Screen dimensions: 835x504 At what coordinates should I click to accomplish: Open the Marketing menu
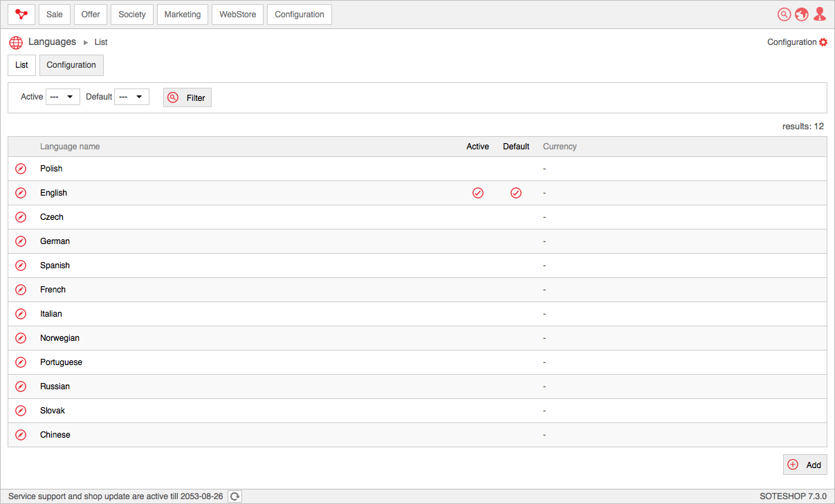pyautogui.click(x=183, y=15)
